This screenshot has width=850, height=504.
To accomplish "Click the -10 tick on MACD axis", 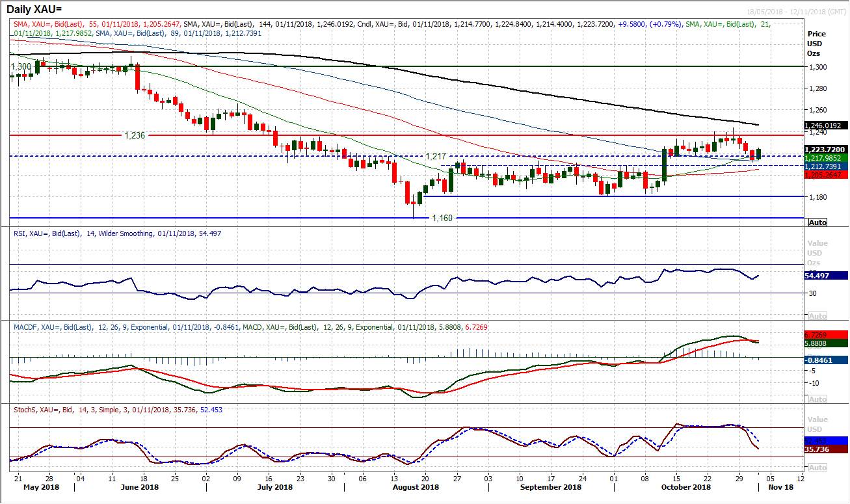I will [813, 382].
